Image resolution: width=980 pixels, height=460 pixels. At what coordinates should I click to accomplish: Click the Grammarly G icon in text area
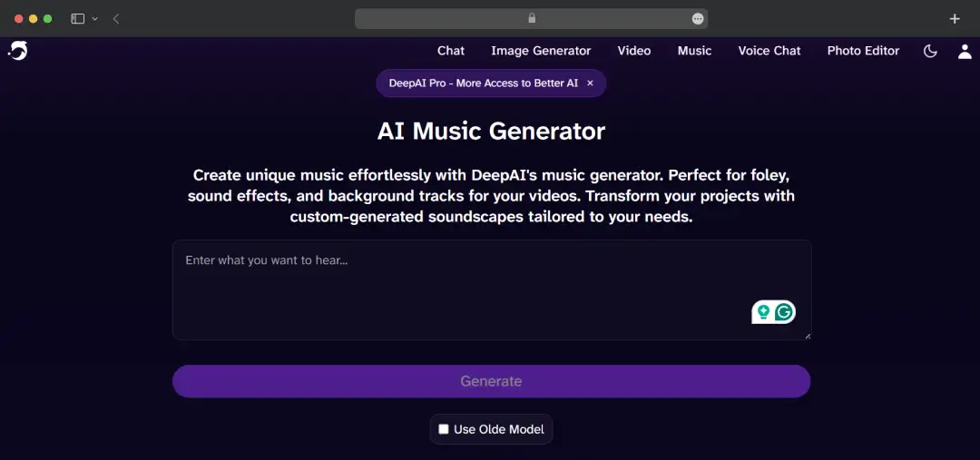pyautogui.click(x=784, y=312)
